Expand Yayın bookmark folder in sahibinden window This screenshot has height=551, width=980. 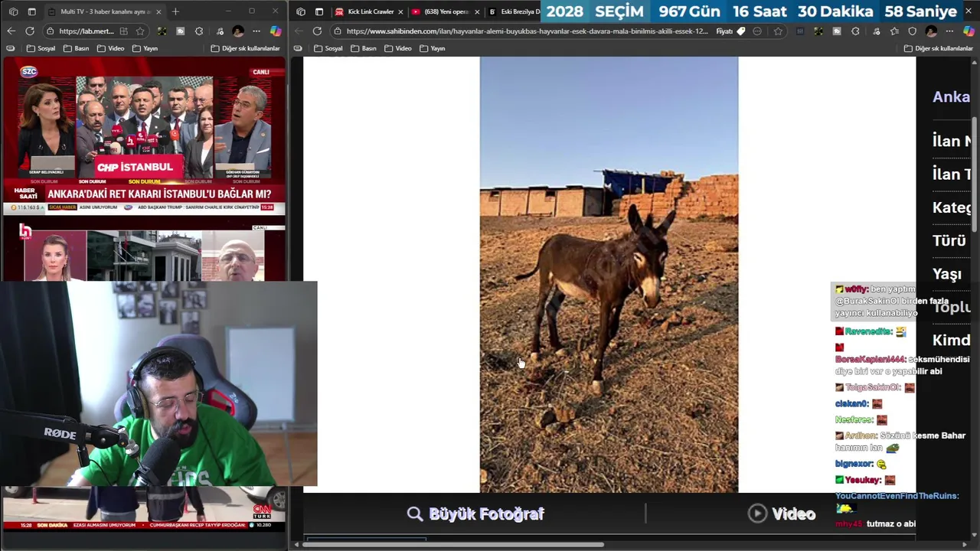pyautogui.click(x=433, y=48)
